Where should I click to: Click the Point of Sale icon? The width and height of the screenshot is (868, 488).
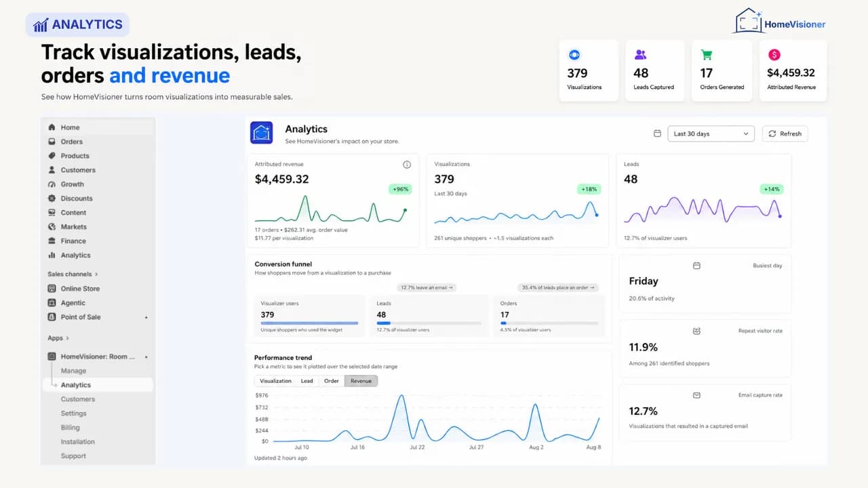[52, 317]
